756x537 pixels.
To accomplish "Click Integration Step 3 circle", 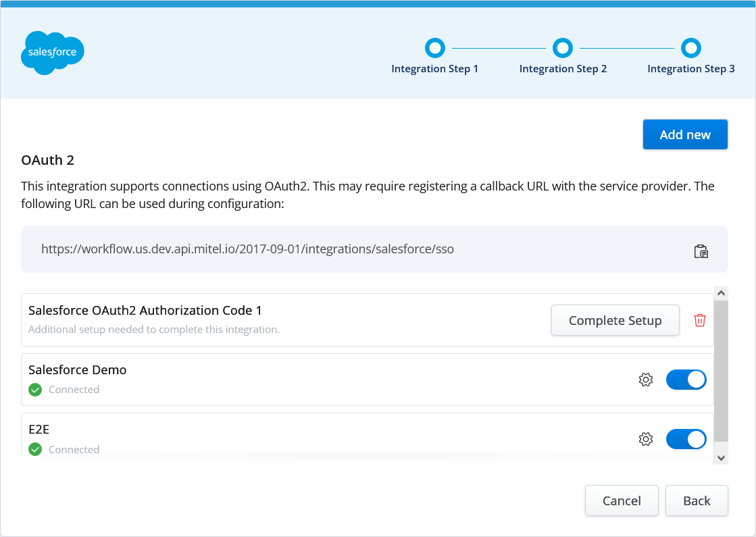I will coord(690,48).
